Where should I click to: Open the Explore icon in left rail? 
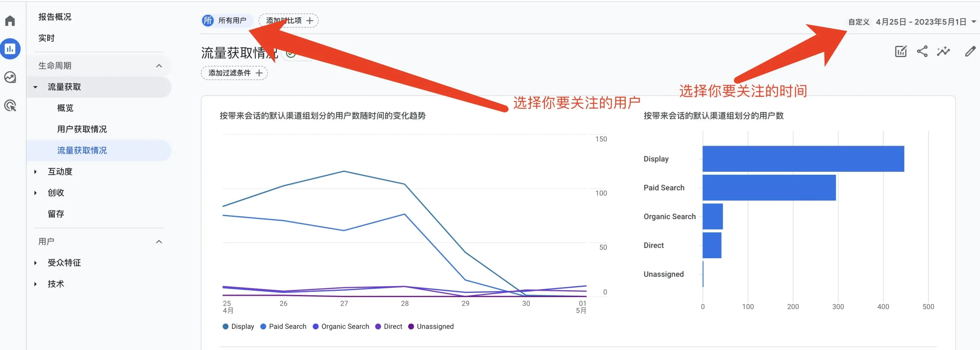(x=10, y=77)
